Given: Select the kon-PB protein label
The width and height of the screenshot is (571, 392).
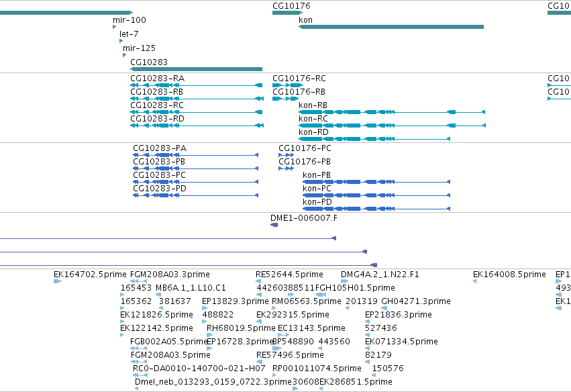Looking at the screenshot, I should point(317,175).
